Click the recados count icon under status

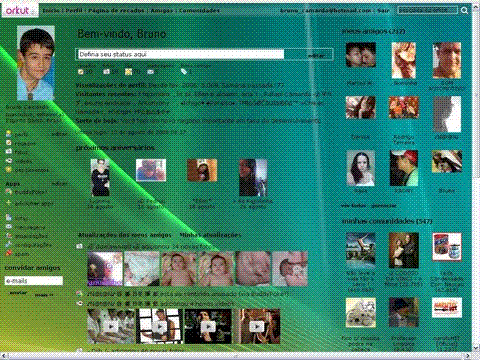(81, 72)
